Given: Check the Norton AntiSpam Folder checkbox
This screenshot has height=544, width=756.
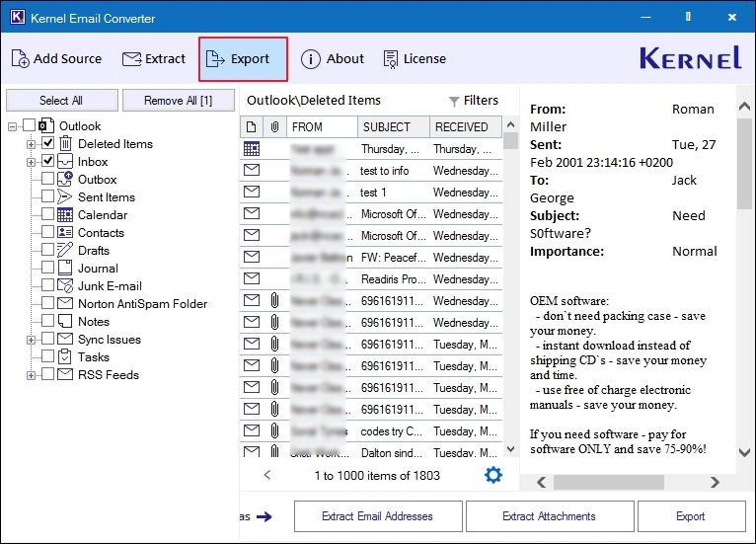Looking at the screenshot, I should [47, 303].
